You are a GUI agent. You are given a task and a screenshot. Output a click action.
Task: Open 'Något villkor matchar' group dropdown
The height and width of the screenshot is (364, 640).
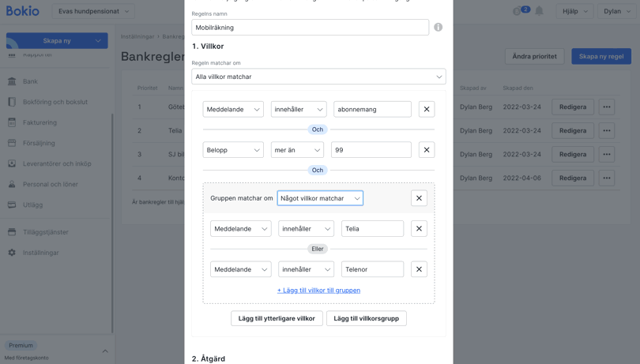(320, 198)
